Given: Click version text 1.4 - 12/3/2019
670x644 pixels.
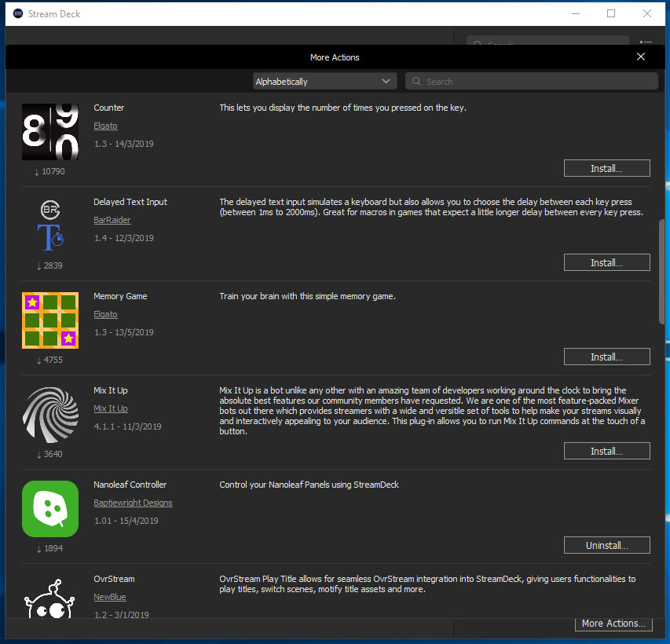Looking at the screenshot, I should click(124, 238).
